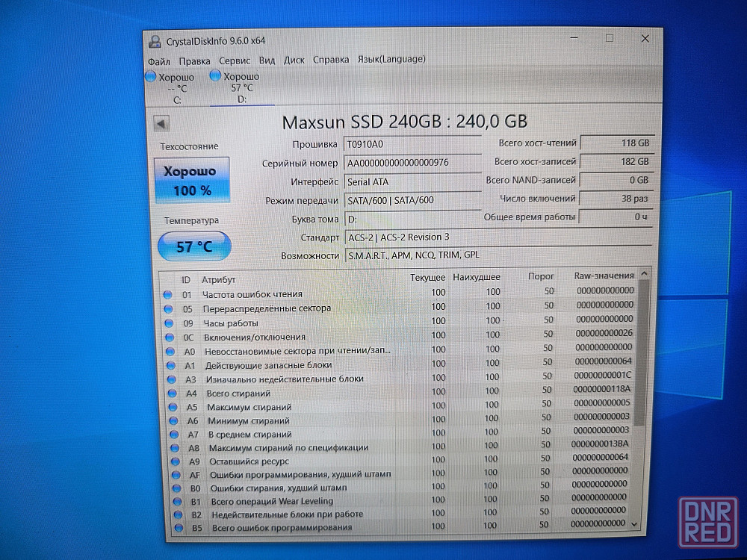Click the attribute list scroll up arrow

point(644,274)
